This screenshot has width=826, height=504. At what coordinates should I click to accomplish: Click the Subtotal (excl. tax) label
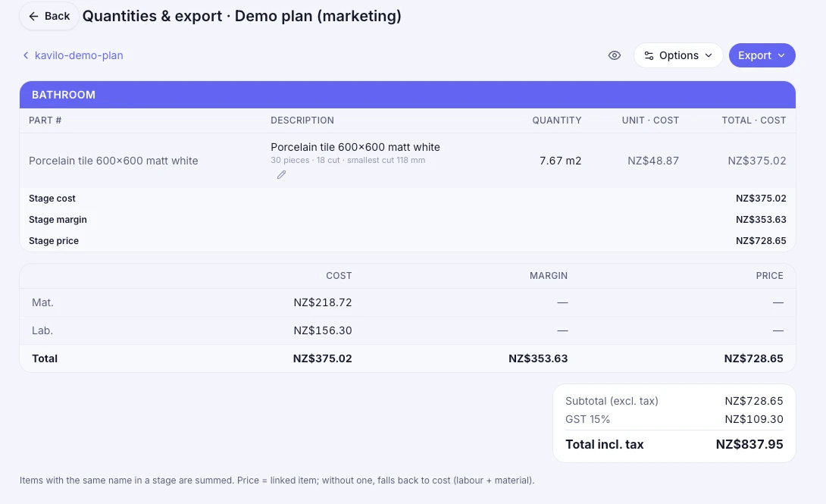(612, 401)
